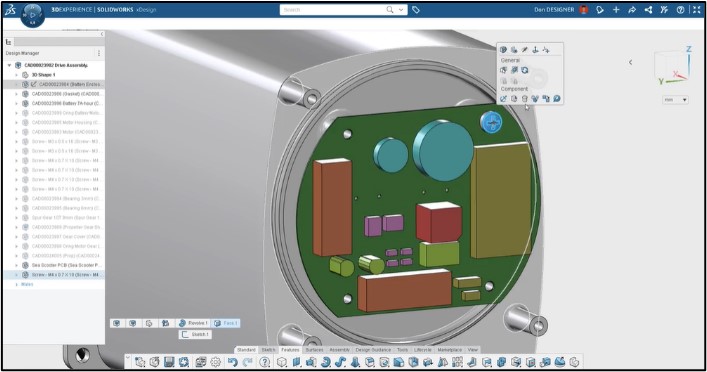Expand the 3D Shape 1 tree node
707x372 pixels.
pyautogui.click(x=17, y=75)
